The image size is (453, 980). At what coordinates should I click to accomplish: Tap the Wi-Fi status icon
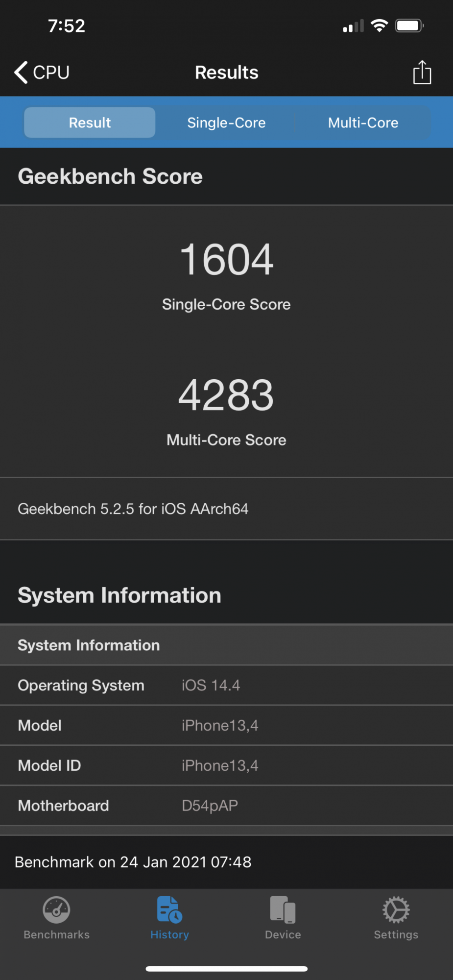(380, 25)
